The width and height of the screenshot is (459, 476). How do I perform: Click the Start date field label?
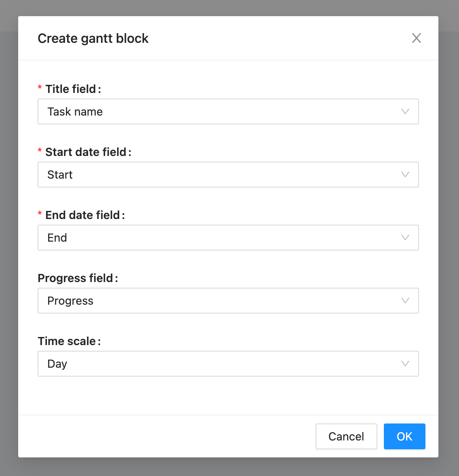pos(86,152)
